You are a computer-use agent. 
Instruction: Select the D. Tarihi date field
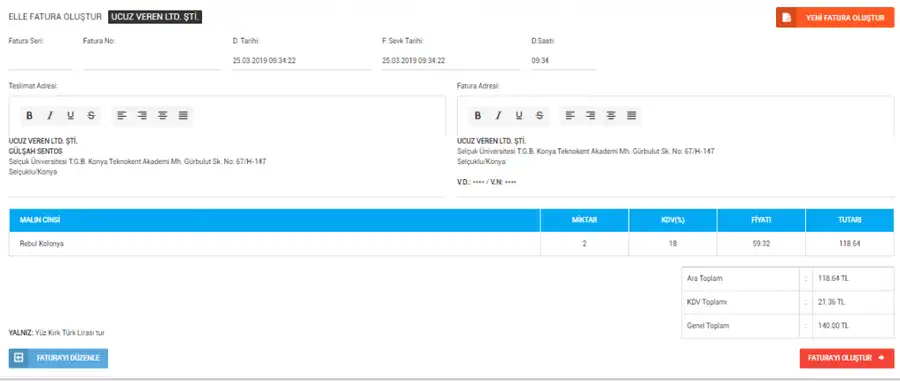(302, 60)
